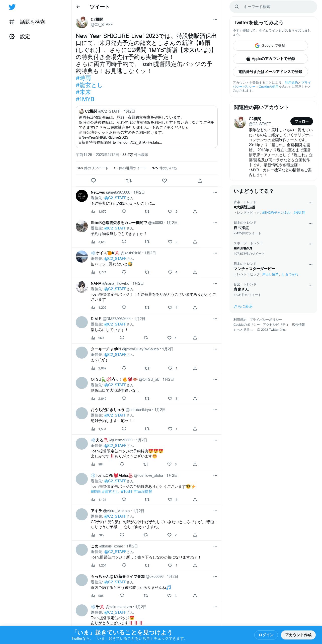This screenshot has width=322, height=644.
Task: Open 設定 in the sidebar
Action: (20, 37)
